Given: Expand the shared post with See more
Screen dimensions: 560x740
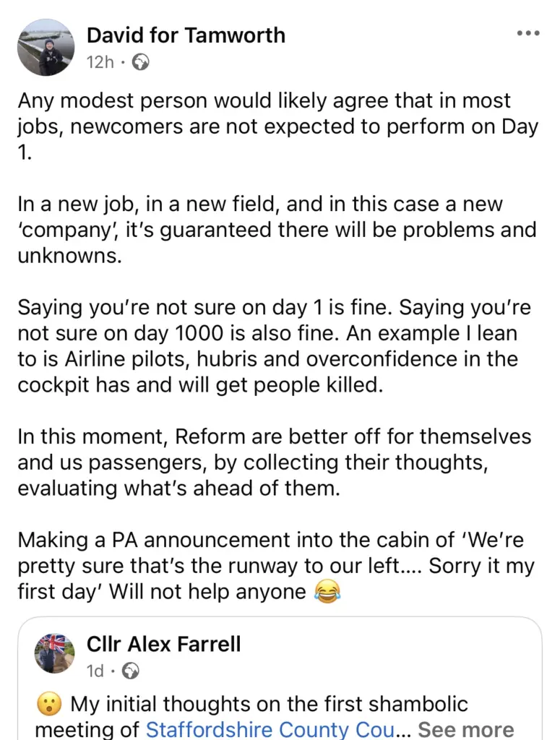Looking at the screenshot, I should [x=466, y=729].
